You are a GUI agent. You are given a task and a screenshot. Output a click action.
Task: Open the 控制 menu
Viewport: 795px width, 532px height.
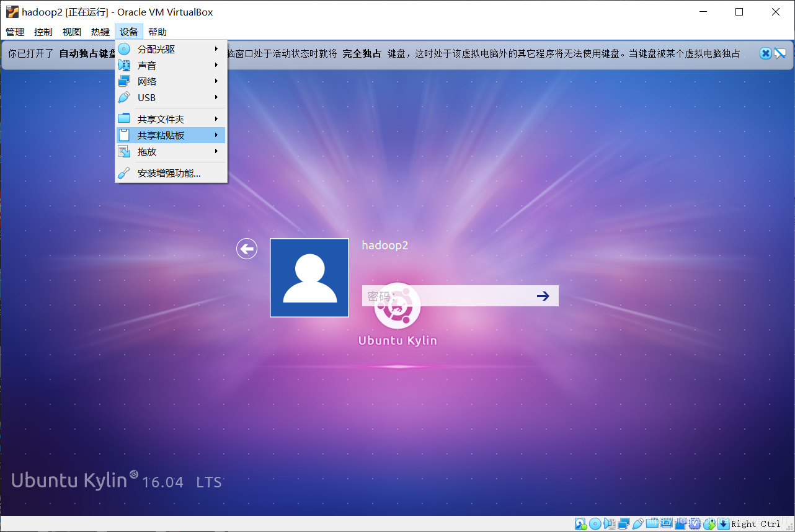point(43,32)
